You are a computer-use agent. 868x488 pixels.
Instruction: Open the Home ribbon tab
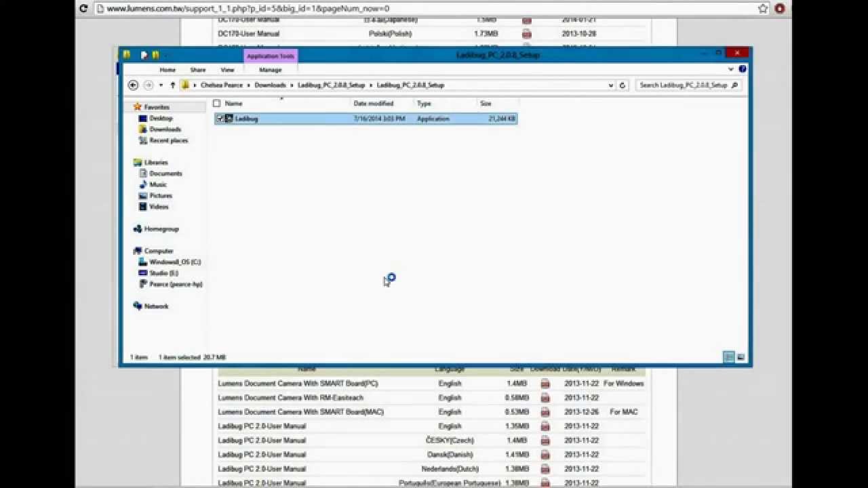(167, 70)
